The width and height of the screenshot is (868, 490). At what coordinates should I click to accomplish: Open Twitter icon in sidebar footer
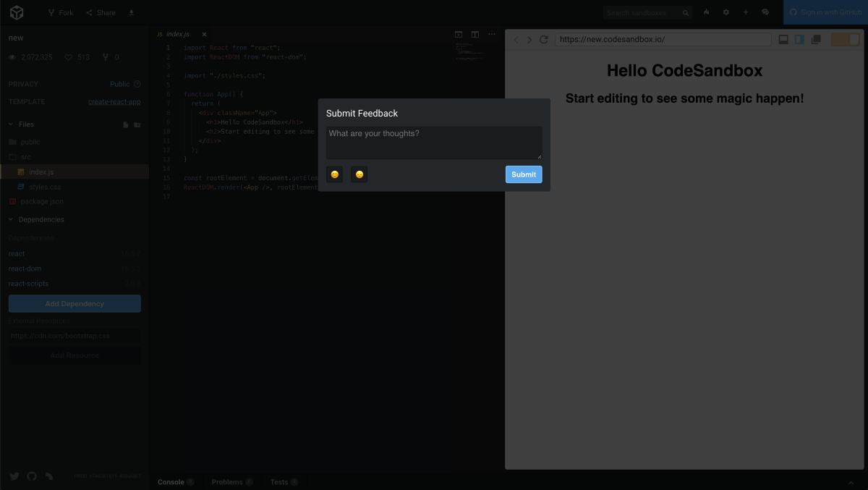[14, 476]
